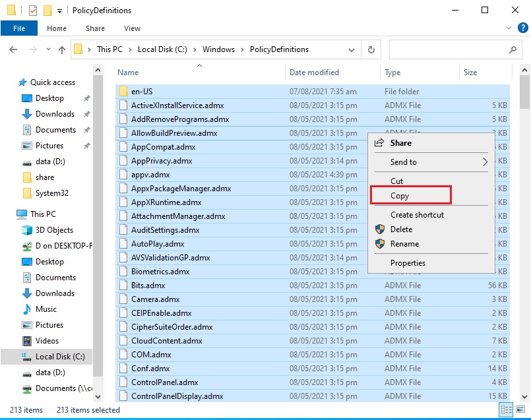
Task: Open the address bar history dropdown
Action: [352, 49]
